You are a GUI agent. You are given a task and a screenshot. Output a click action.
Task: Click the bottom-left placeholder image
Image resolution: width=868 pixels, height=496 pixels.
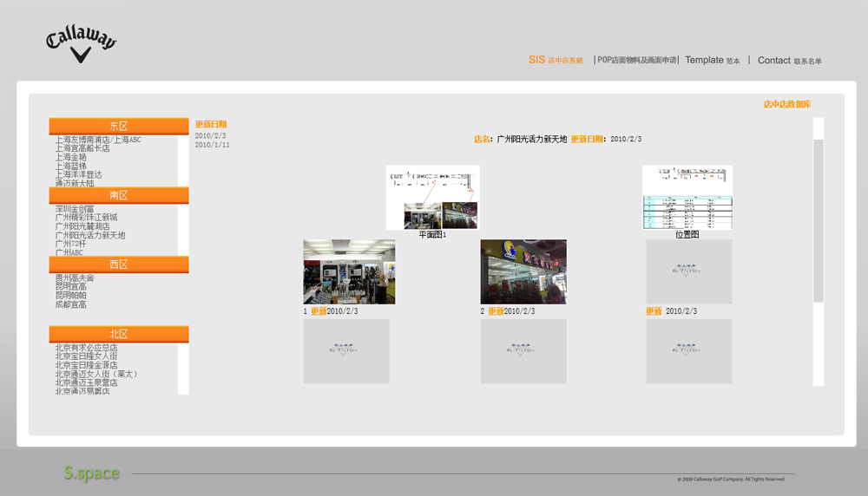point(345,351)
